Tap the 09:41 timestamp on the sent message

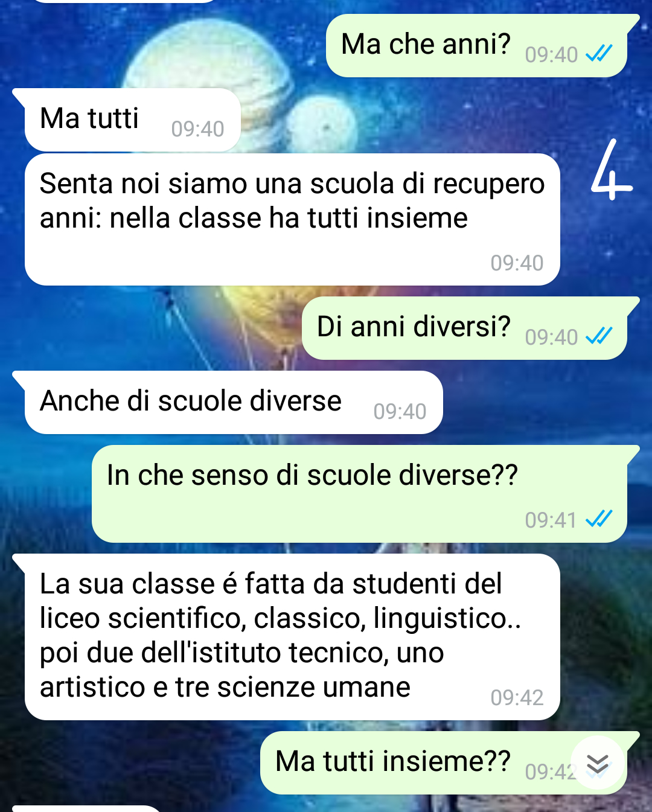click(x=551, y=520)
